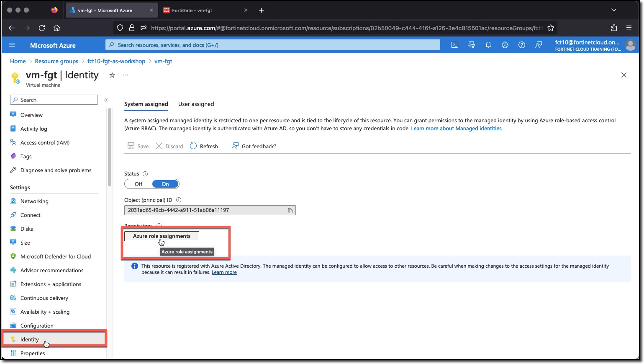Select the vm-fgt Microsoft Azure browser tab
This screenshot has height=364, width=644.
[x=112, y=10]
